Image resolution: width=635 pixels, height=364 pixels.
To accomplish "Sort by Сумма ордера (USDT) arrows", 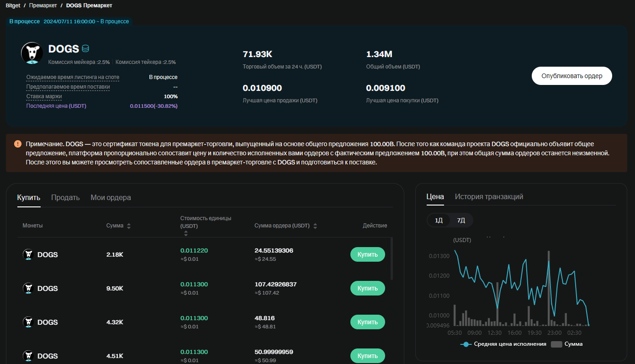I will click(315, 226).
